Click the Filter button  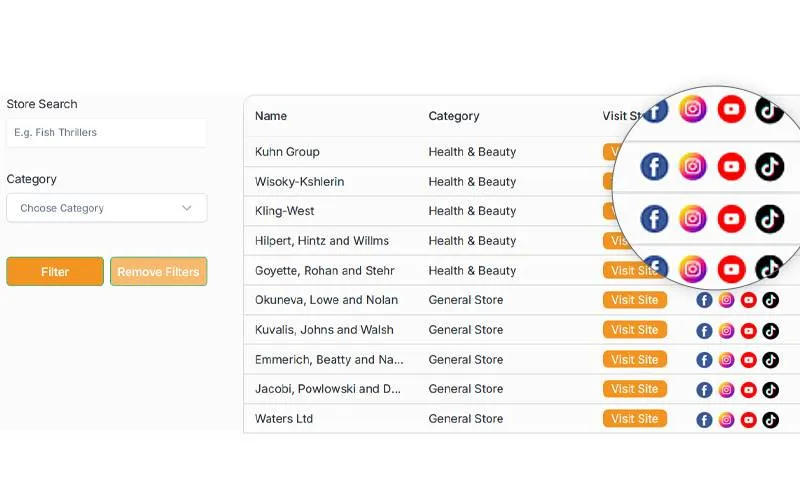point(55,272)
